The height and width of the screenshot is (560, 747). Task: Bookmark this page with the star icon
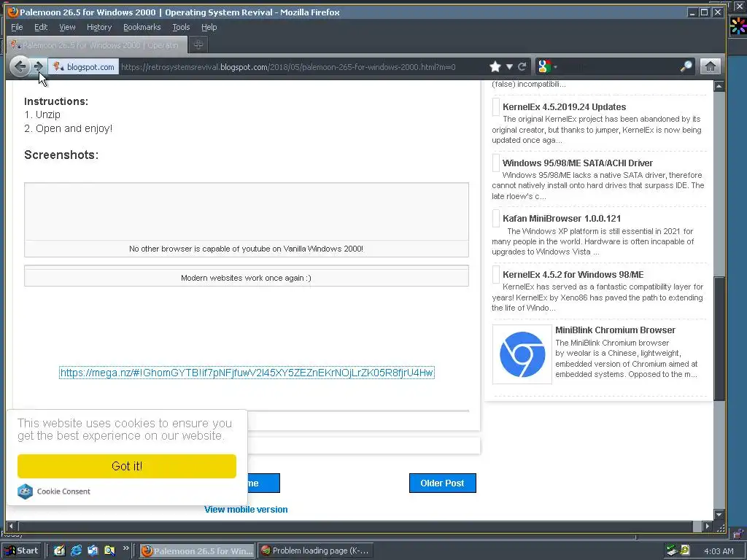click(x=495, y=66)
